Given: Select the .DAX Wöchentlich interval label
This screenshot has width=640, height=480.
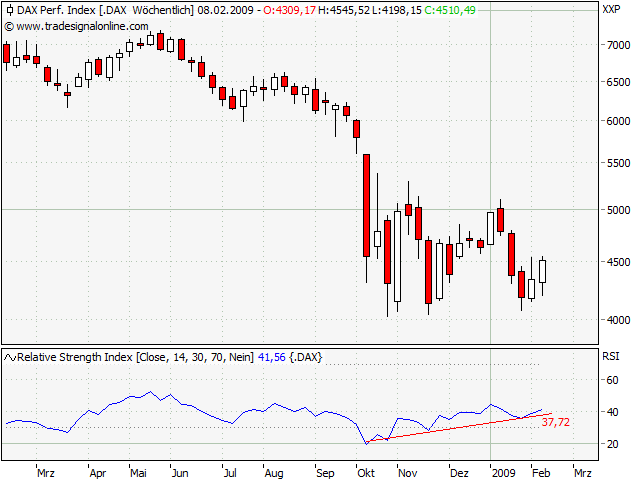Looking at the screenshot, I should pyautogui.click(x=147, y=10).
